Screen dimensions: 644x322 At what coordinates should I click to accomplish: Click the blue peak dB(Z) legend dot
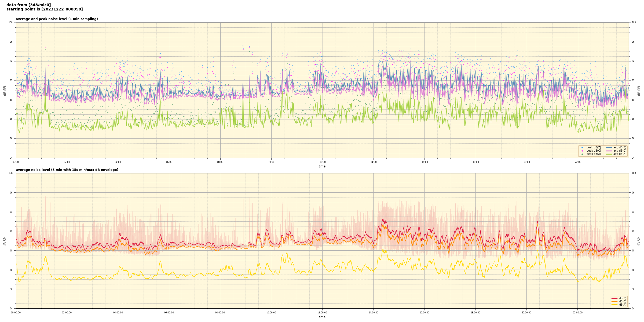click(x=582, y=148)
